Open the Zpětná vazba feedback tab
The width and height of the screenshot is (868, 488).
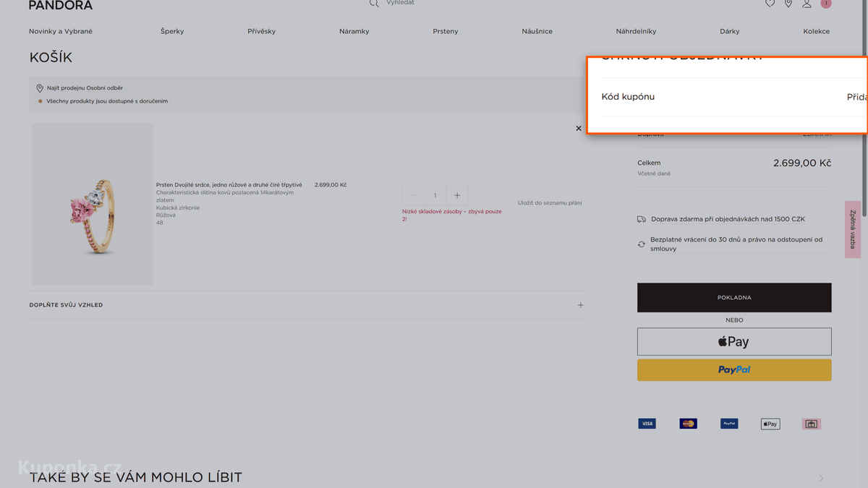(x=853, y=229)
